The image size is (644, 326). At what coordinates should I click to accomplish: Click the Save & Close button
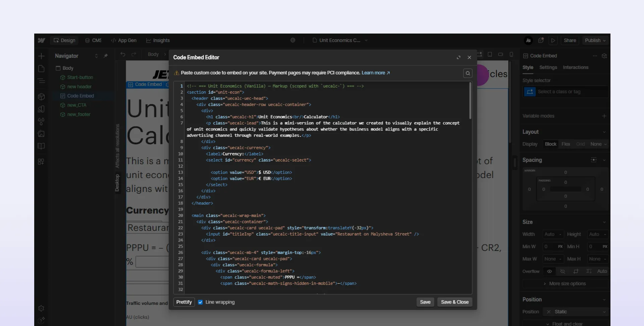coord(454,302)
